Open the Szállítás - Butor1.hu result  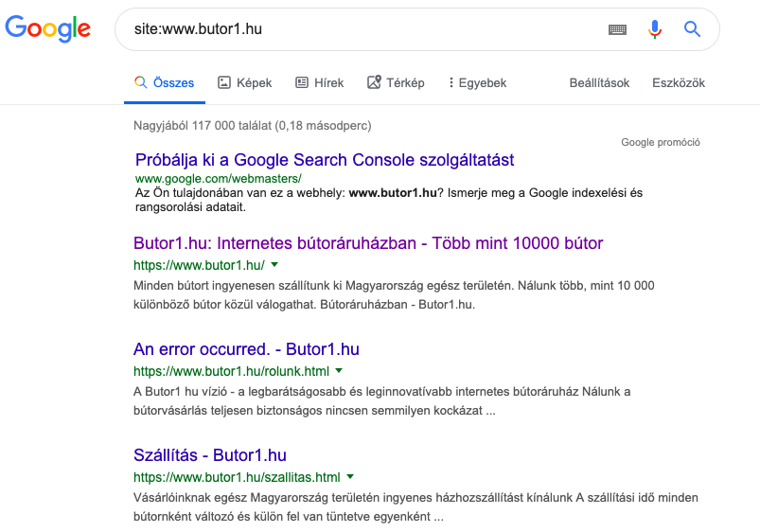210,455
